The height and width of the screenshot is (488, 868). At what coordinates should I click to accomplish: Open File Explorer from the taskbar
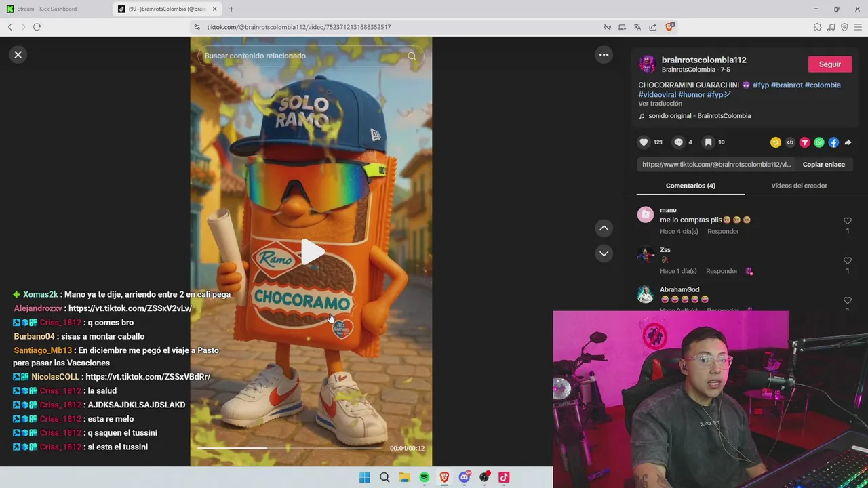click(404, 478)
